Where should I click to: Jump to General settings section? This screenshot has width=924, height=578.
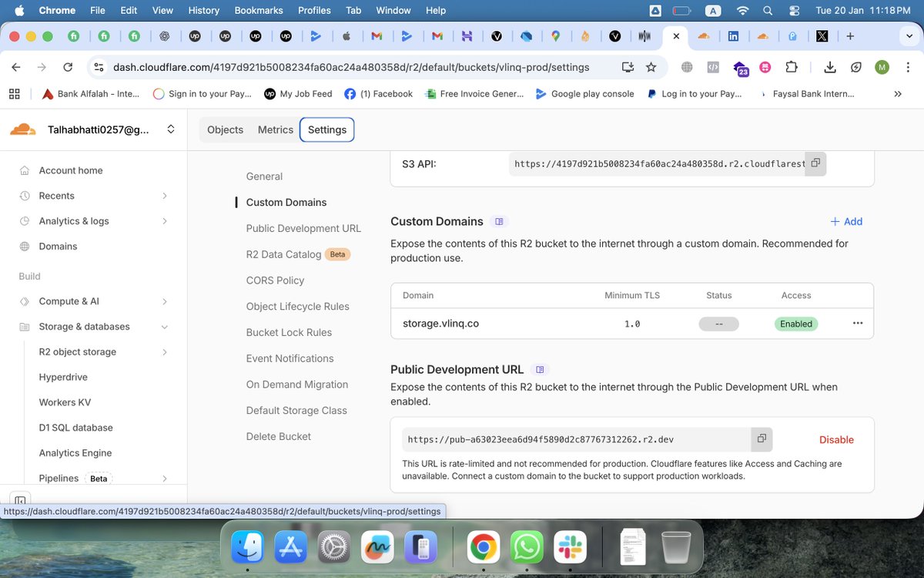coord(264,176)
